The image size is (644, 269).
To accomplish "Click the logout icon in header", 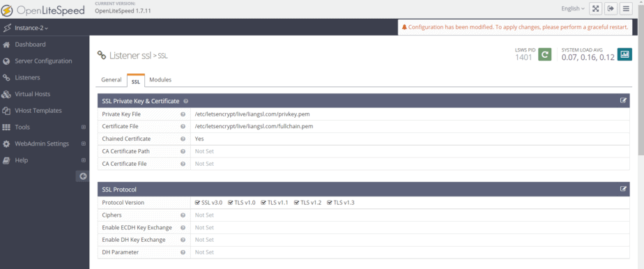I will [611, 8].
